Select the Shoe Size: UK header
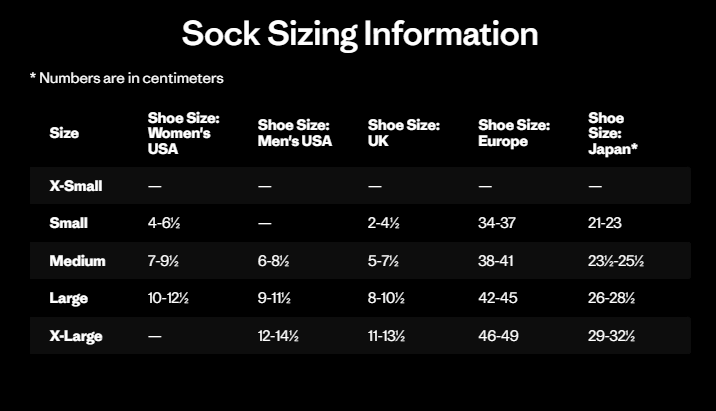Image resolution: width=716 pixels, height=411 pixels. (404, 133)
